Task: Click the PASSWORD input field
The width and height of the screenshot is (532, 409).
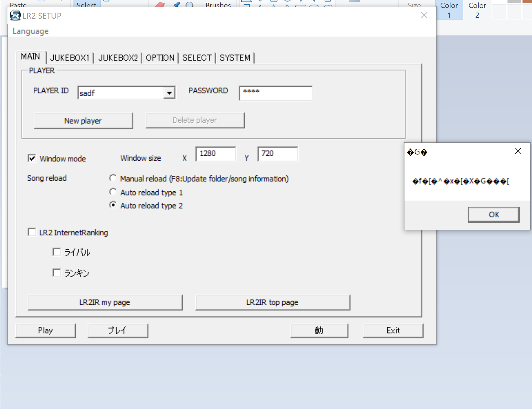Action: coord(276,93)
